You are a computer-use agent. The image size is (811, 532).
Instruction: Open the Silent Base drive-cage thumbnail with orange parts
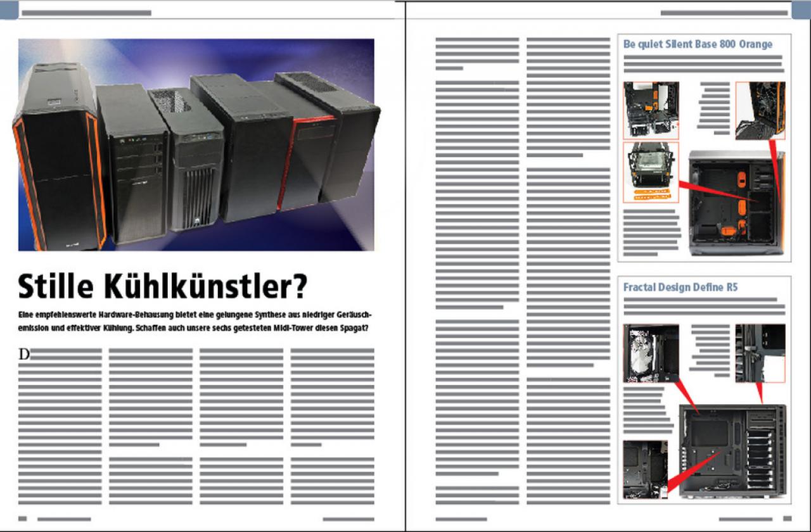[651, 110]
